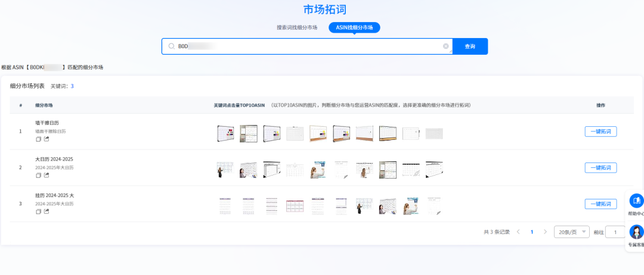The height and width of the screenshot is (275, 644).
Task: Click the search magnifier icon
Action: click(x=172, y=46)
